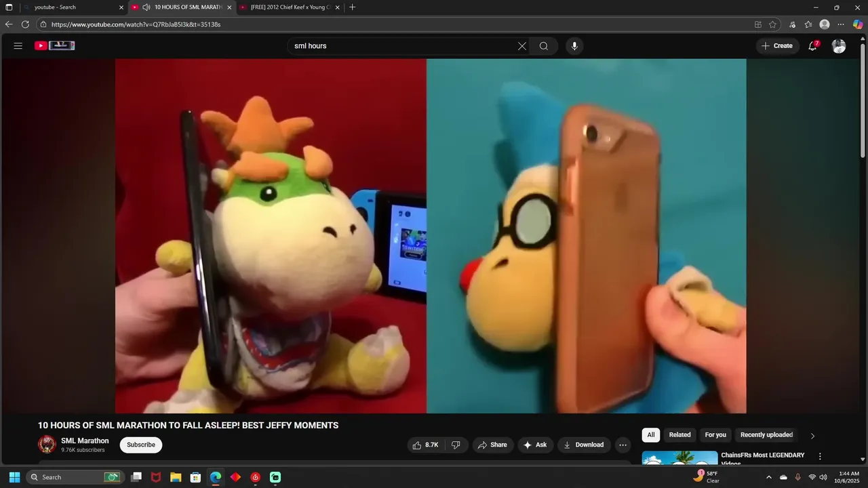Click the taskbar Search box
This screenshot has width=868, height=488.
[x=74, y=477]
